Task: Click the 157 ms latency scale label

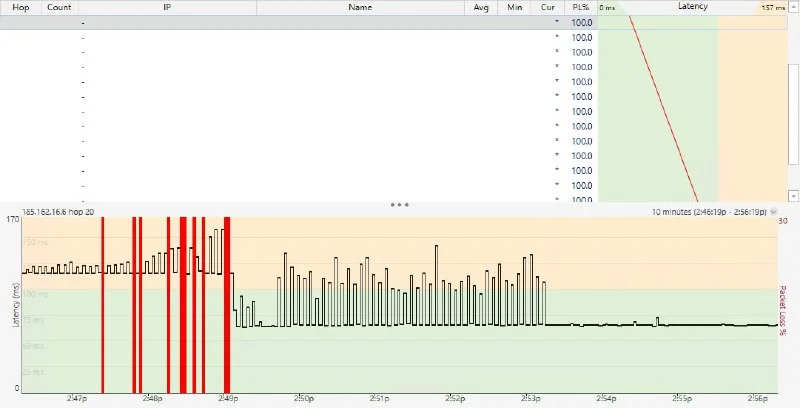Action: coord(773,7)
